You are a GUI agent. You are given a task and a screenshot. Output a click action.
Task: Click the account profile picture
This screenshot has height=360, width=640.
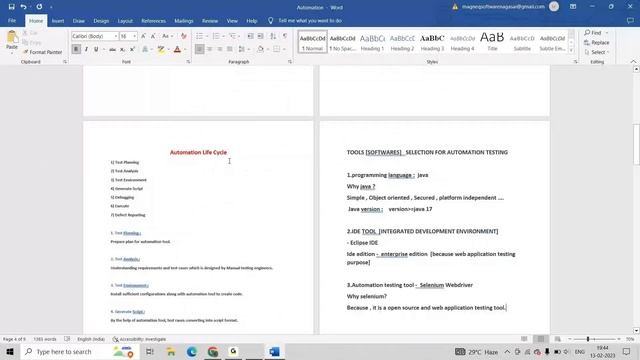[x=554, y=7]
